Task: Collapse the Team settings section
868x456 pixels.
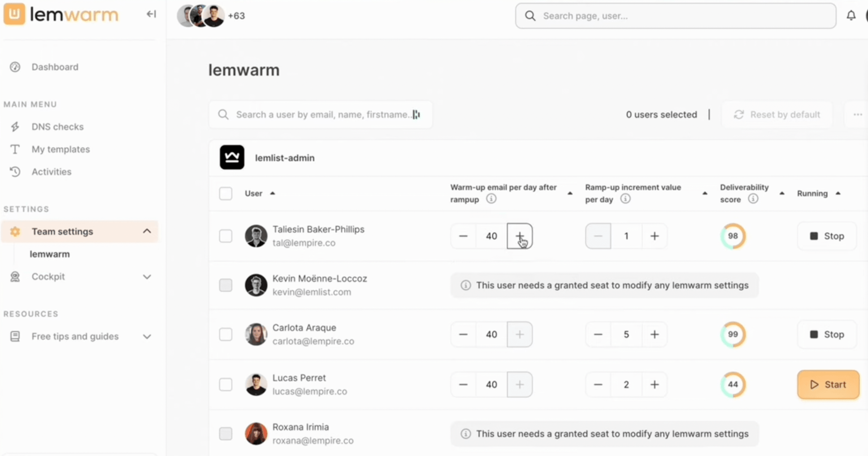Action: (147, 231)
